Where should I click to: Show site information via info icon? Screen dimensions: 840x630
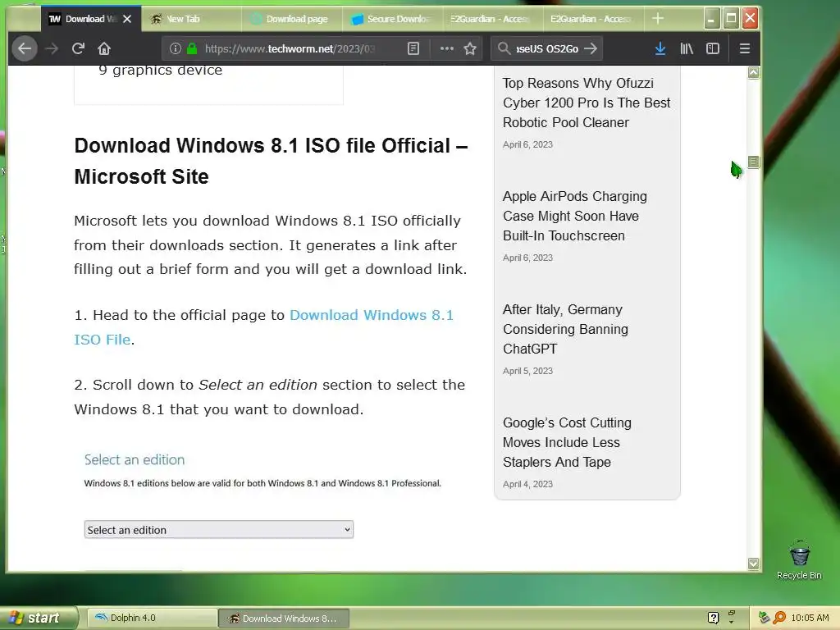(176, 48)
